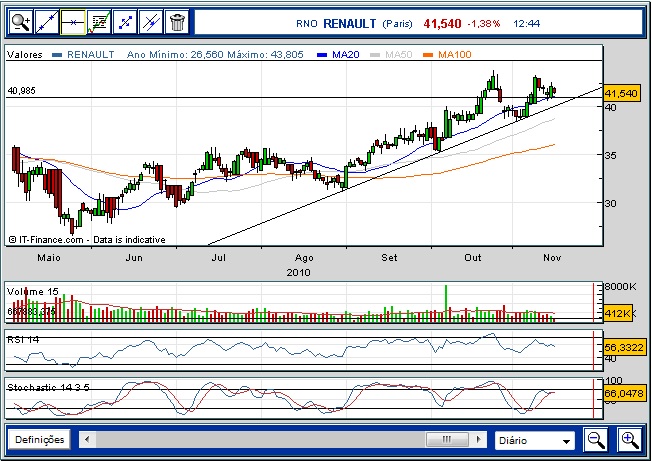
Task: Toggle the MA100 legend entry
Action: coord(447,54)
